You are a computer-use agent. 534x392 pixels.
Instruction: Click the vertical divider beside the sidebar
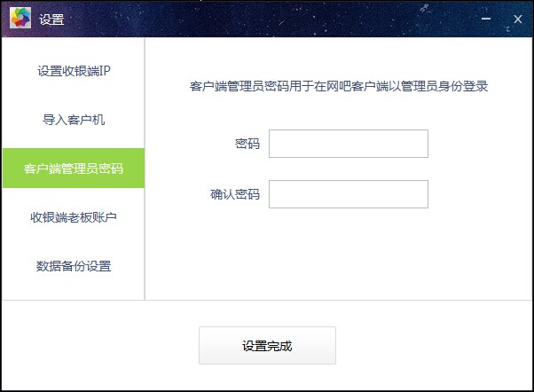point(145,169)
